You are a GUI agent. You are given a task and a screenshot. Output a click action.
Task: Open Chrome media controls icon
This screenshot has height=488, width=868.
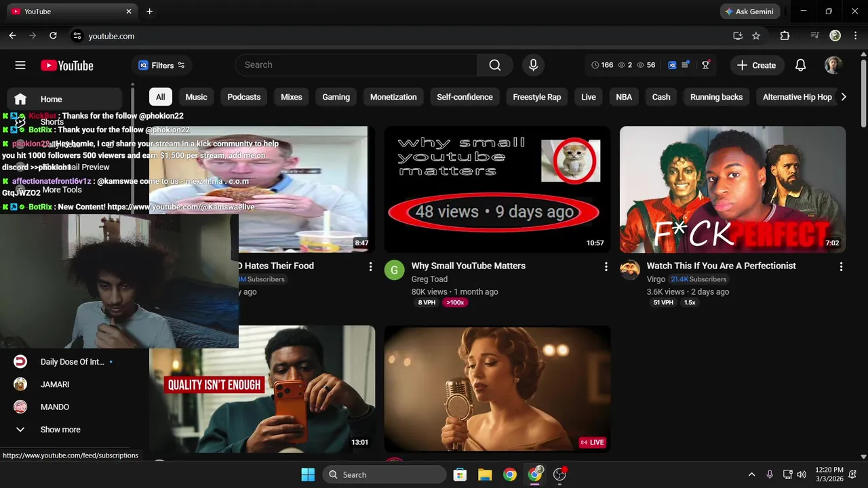tap(815, 36)
